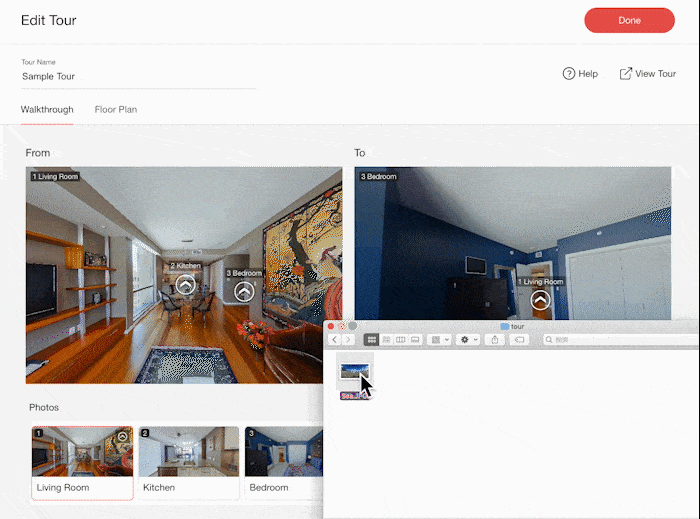Select the Walkthrough tab
This screenshot has height=519, width=700.
(47, 109)
